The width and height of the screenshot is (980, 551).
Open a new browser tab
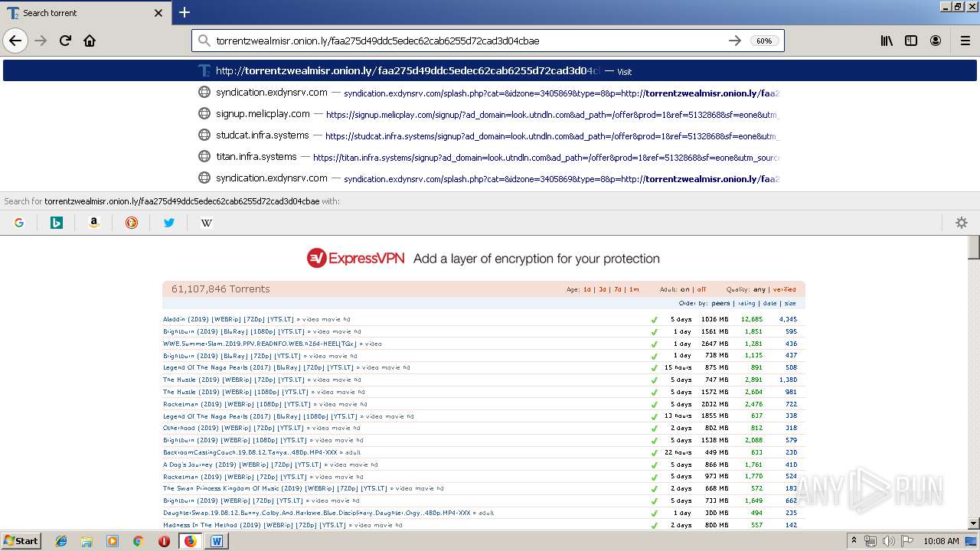point(185,12)
